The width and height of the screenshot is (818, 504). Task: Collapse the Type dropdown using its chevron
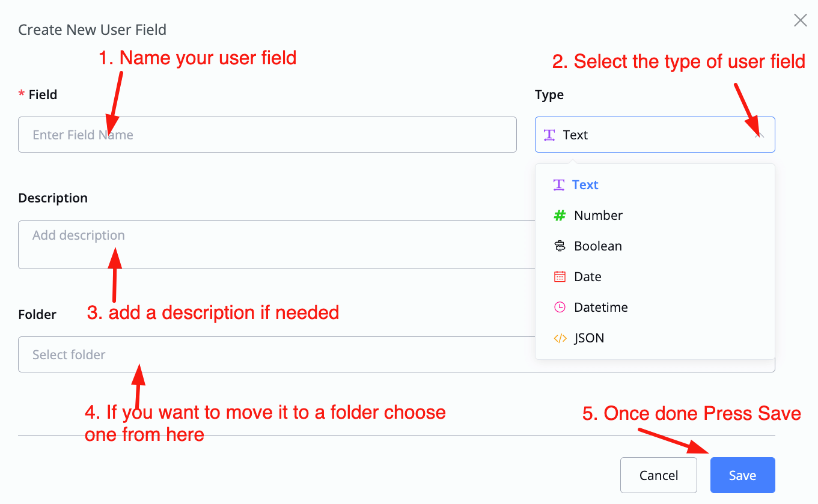pos(759,135)
